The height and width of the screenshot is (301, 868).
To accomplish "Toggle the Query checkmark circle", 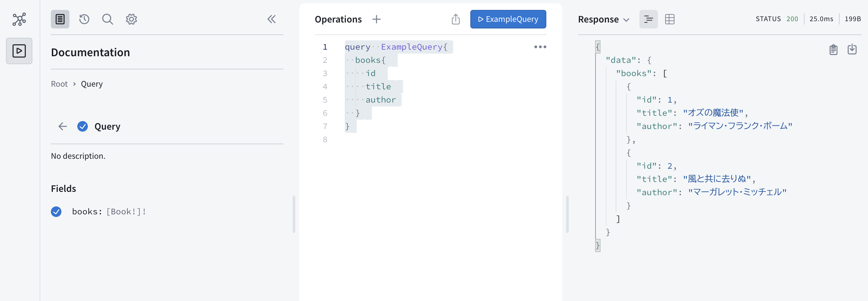I will pos(83,127).
